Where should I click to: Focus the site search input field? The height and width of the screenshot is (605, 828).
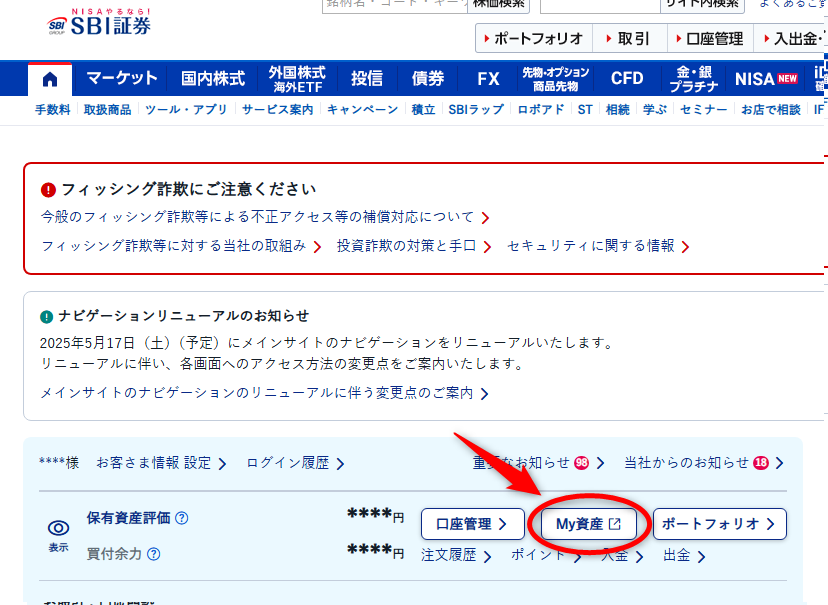click(601, 5)
